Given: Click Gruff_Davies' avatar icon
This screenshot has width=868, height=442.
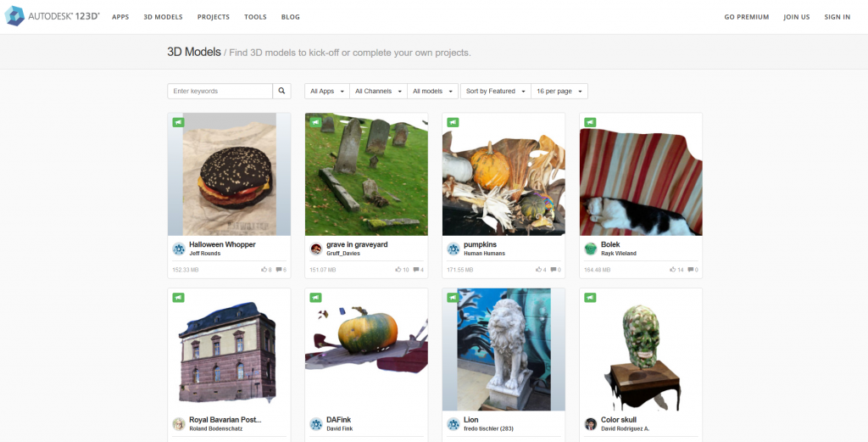Looking at the screenshot, I should click(x=316, y=249).
